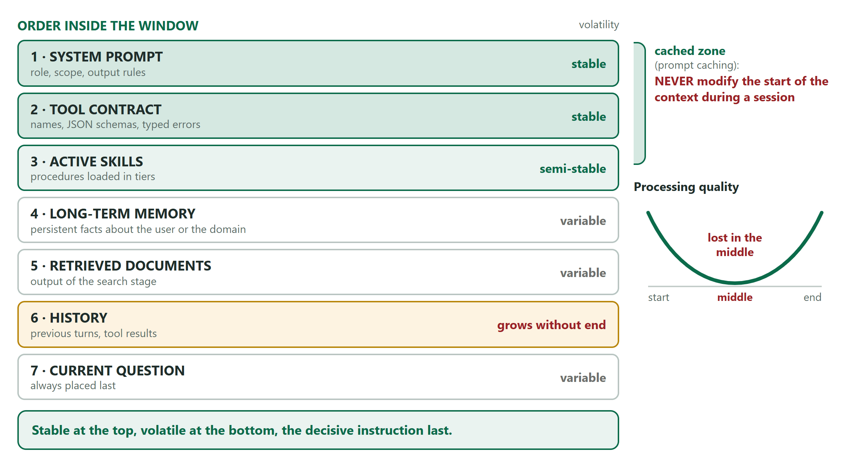Select the '3 · ACTIVE SKILLS' title
The height and width of the screenshot is (468, 868).
87,161
